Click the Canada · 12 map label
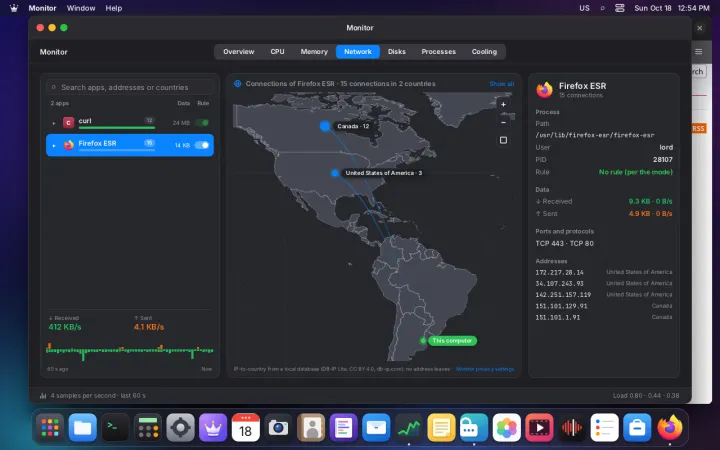The height and width of the screenshot is (450, 720). [353, 126]
